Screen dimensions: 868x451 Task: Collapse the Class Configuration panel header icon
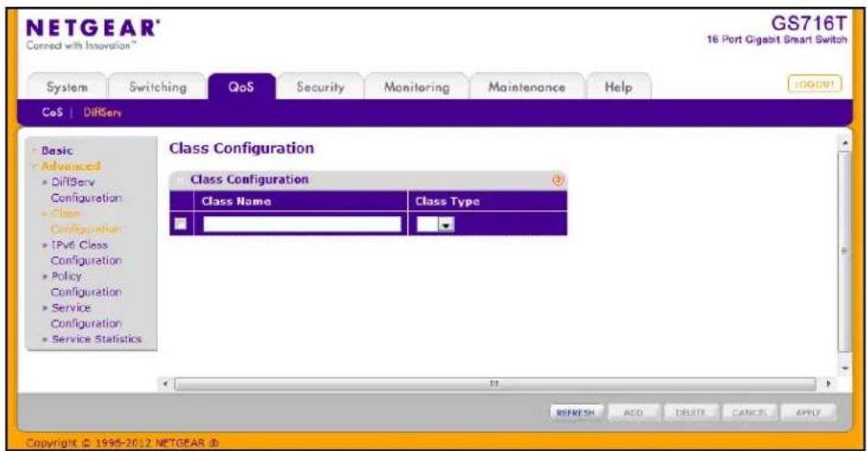[x=180, y=180]
